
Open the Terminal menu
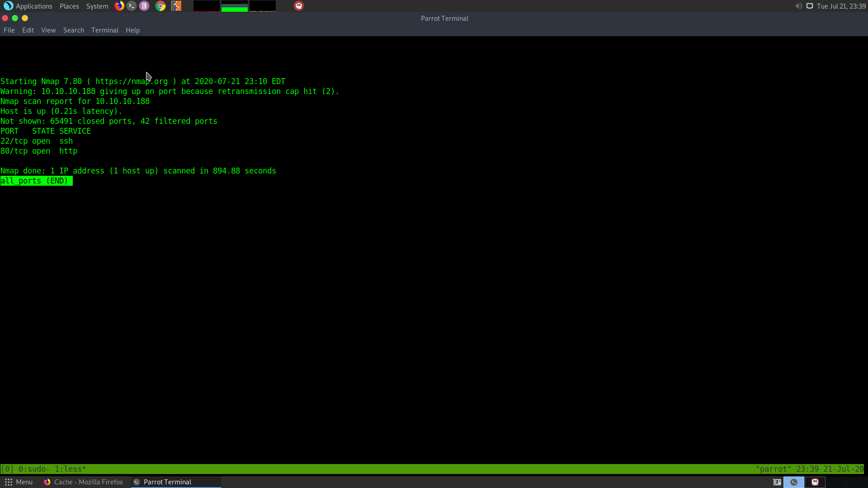pos(104,30)
